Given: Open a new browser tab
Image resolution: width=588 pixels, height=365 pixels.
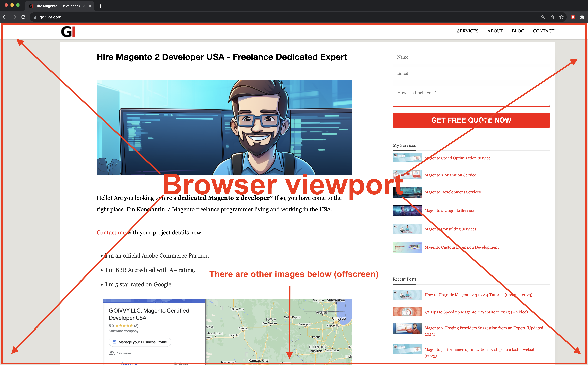Looking at the screenshot, I should tap(101, 6).
